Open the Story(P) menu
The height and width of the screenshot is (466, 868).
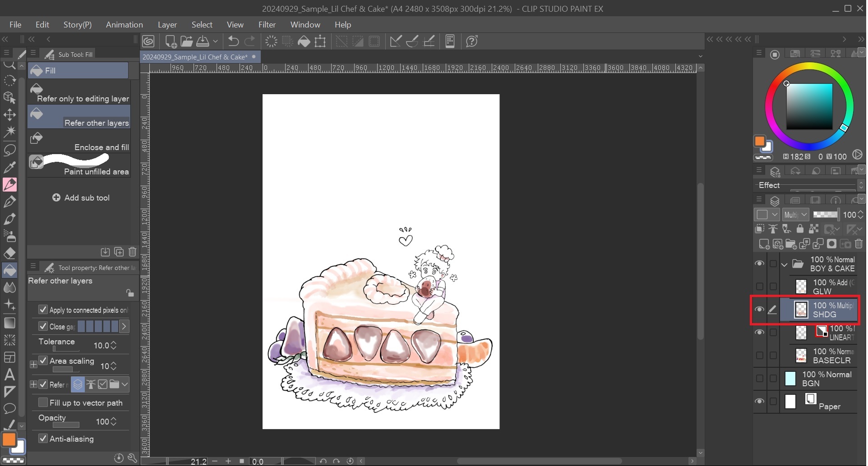tap(78, 25)
